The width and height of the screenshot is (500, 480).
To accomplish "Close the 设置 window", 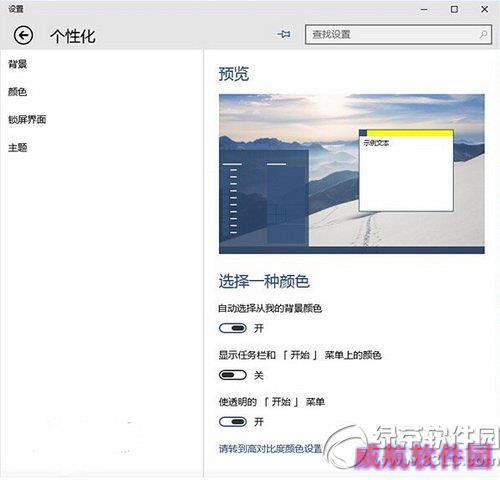I will click(485, 9).
